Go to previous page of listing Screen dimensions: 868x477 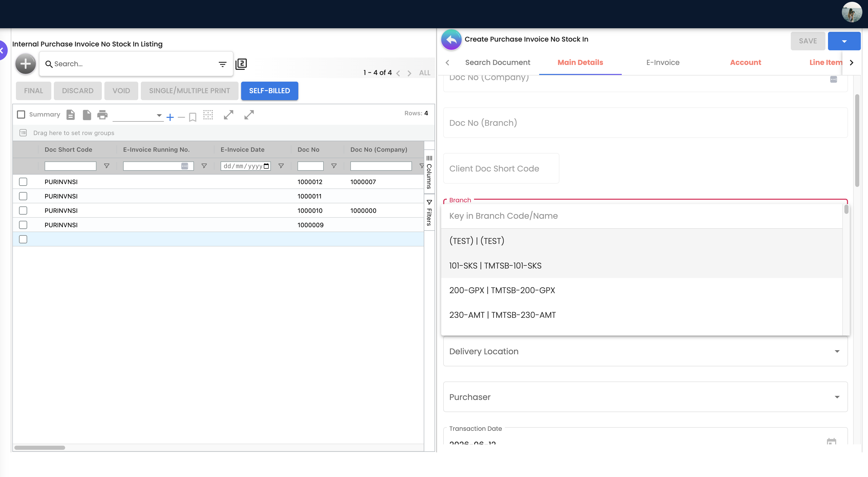pos(398,73)
